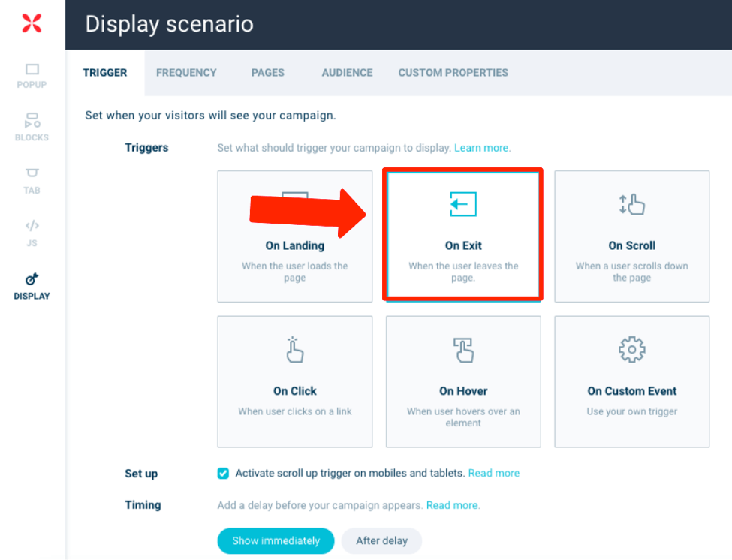Click the On Click pointer icon

(294, 350)
